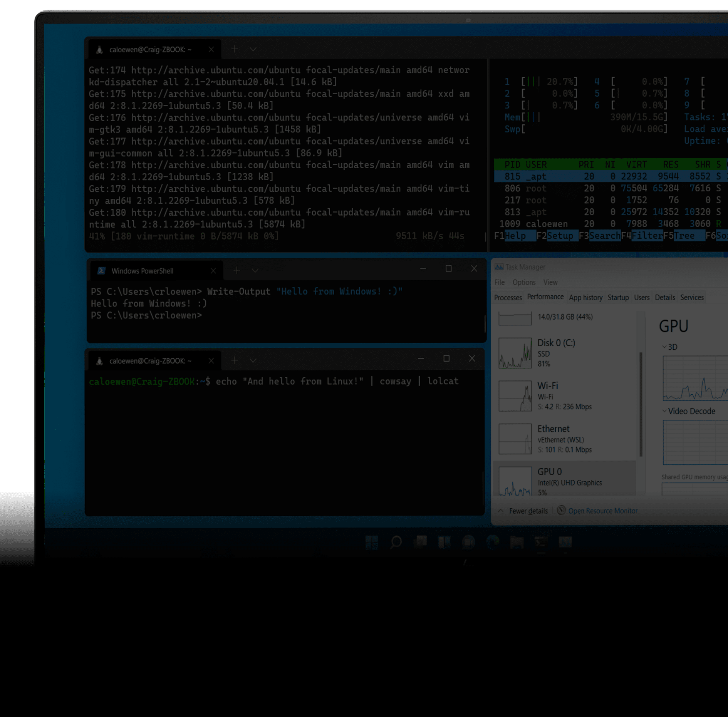Click Task Manager sidebar scrollbar
This screenshot has width=728, height=717.
[x=641, y=404]
